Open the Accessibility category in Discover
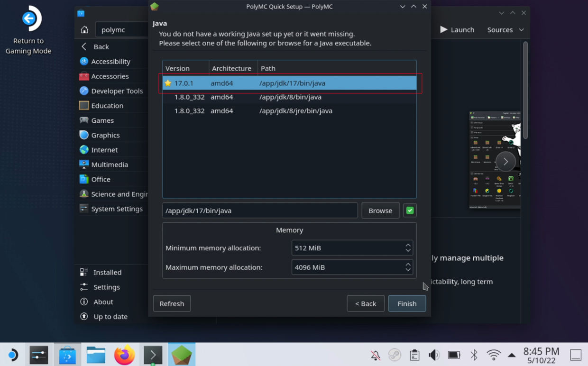Image resolution: width=588 pixels, height=366 pixels. (110, 61)
